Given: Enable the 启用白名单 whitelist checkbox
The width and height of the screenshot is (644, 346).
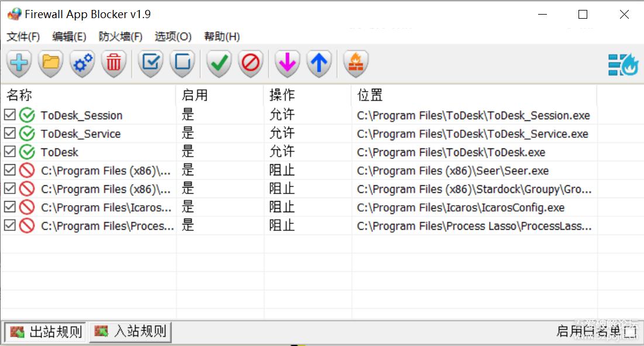Looking at the screenshot, I should pos(630,331).
